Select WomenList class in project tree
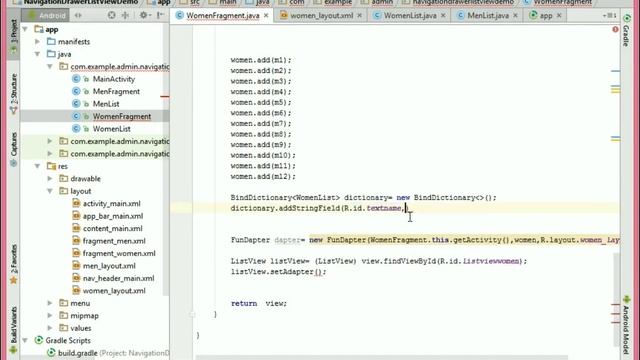 click(x=111, y=129)
